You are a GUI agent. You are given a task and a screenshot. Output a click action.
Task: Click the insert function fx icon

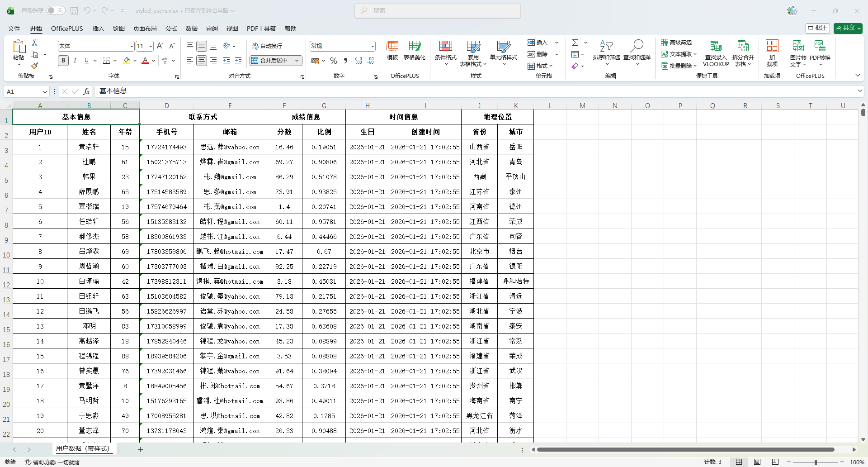tap(86, 91)
